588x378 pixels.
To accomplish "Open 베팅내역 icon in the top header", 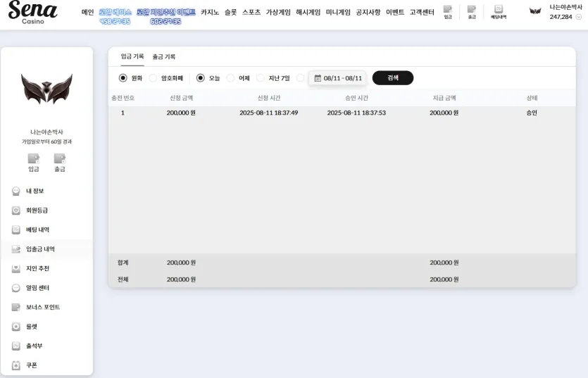I will [499, 11].
